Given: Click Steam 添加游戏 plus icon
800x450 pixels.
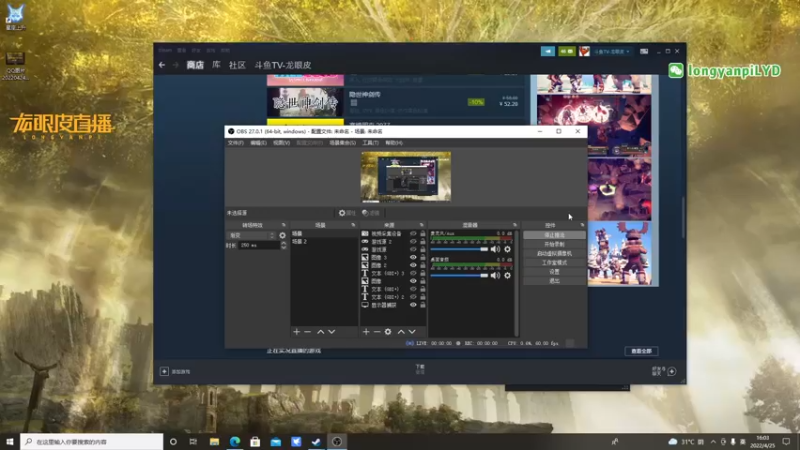Looking at the screenshot, I should 164,371.
